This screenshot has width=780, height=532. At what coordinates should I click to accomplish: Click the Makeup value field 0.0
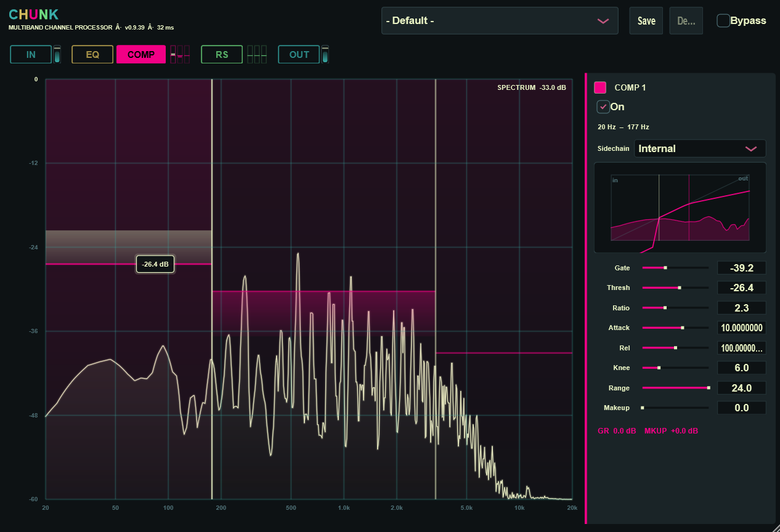pos(742,408)
